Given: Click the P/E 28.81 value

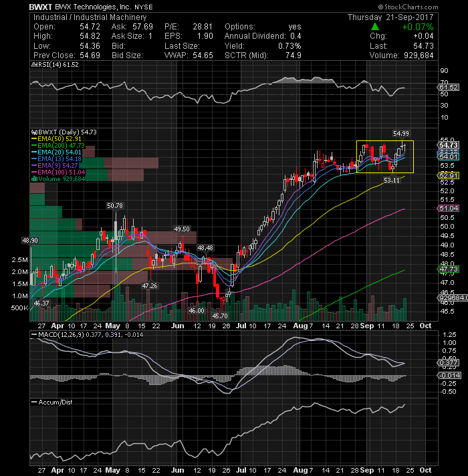Looking at the screenshot, I should click(203, 27).
